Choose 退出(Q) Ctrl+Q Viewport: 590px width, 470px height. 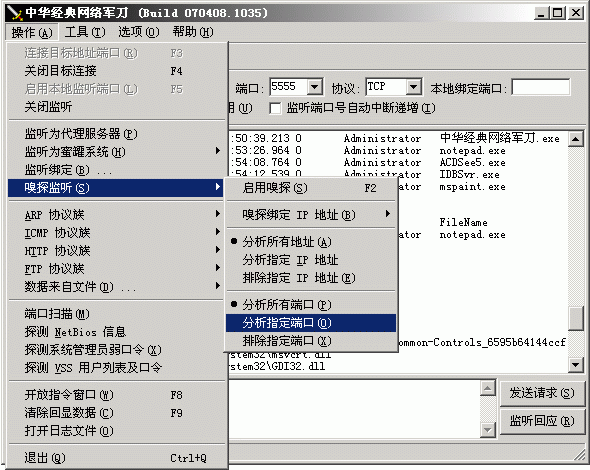tap(116, 458)
